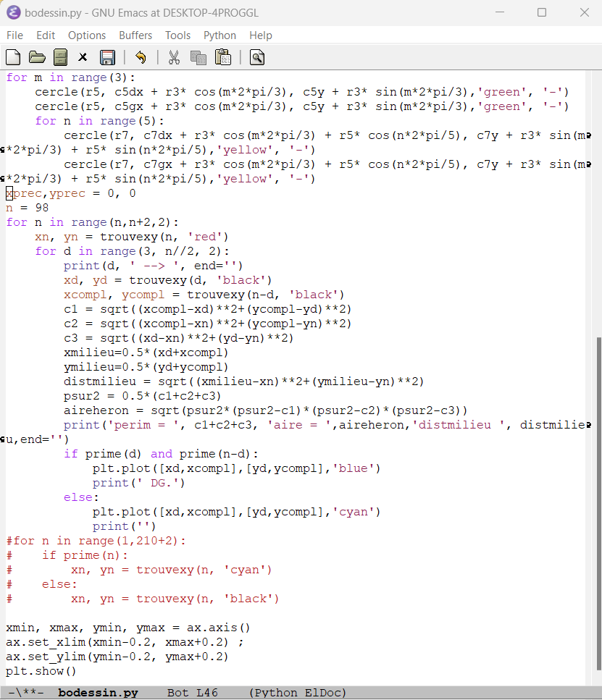This screenshot has width=602, height=700.
Task: Open the Edit menu
Action: pos(46,35)
